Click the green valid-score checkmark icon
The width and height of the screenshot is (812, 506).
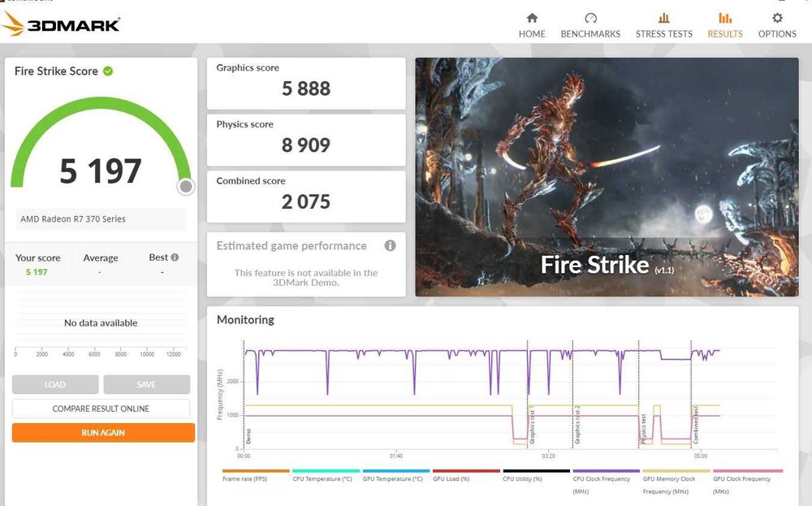(108, 71)
